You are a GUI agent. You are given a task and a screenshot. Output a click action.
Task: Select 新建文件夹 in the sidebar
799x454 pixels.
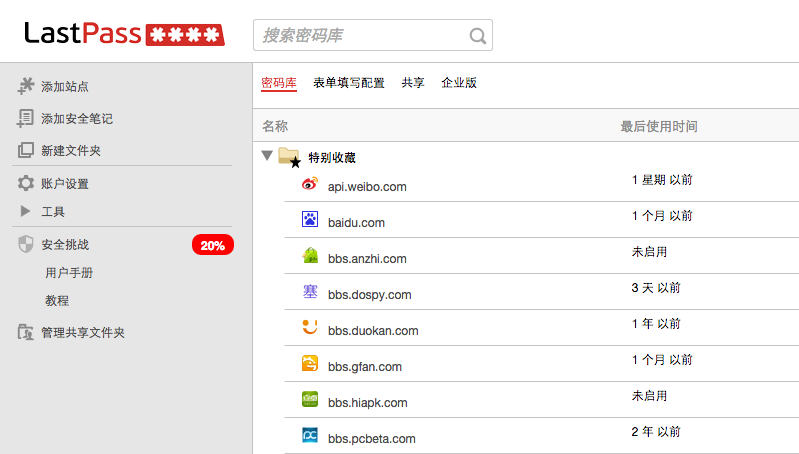71,151
